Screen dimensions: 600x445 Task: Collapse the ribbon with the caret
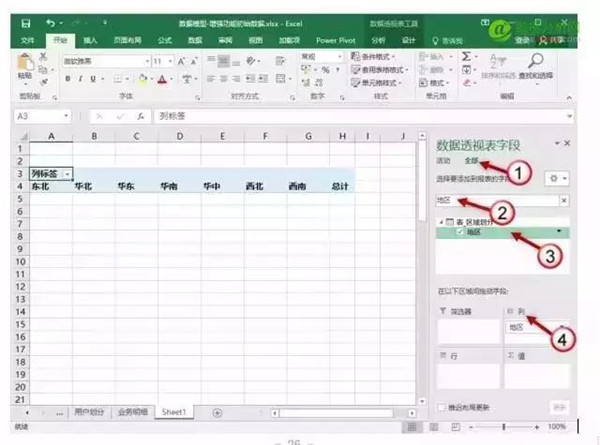pos(569,98)
